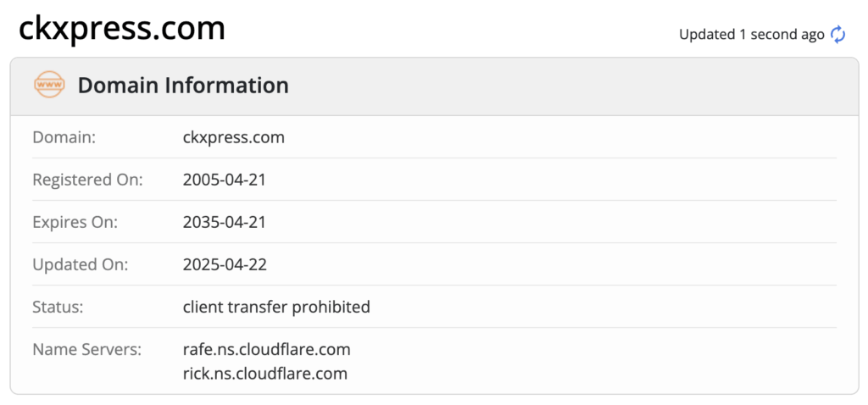Click the Name Servers: label
Screen dimensions: 868x405
pyautogui.click(x=87, y=350)
